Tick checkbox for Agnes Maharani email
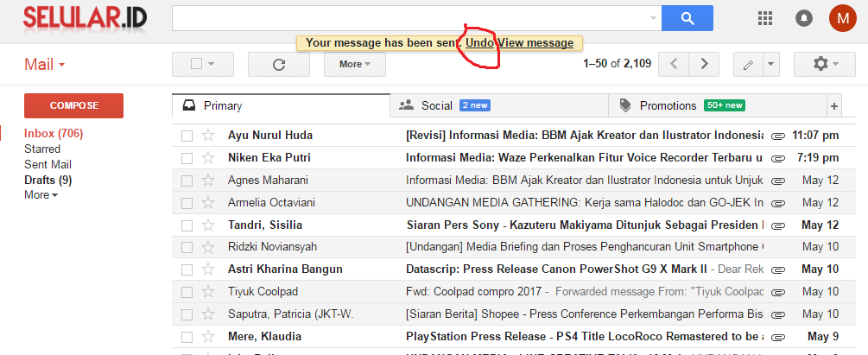Screen dimensions: 868x355 tap(187, 181)
